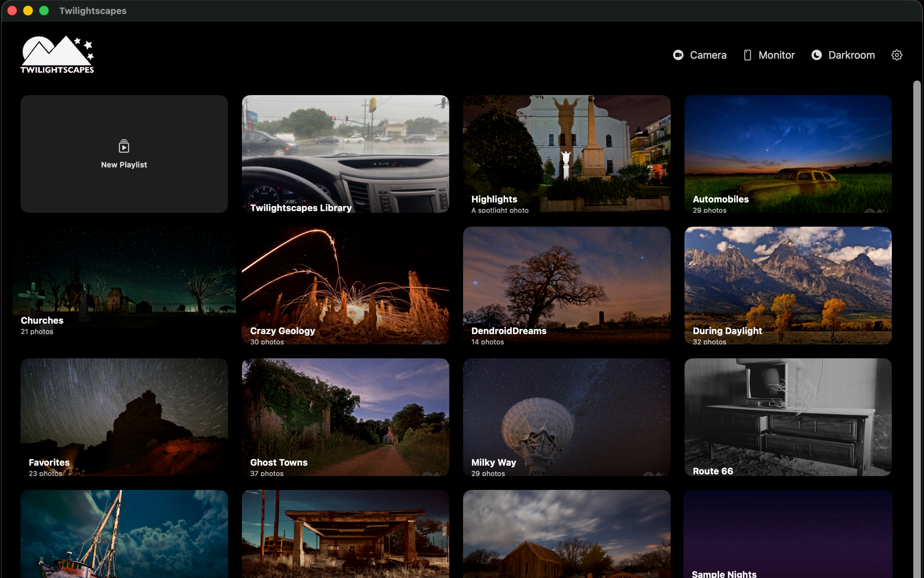This screenshot has height=578, width=924.
Task: Open the Ghost Towns playlist
Action: [x=345, y=417]
